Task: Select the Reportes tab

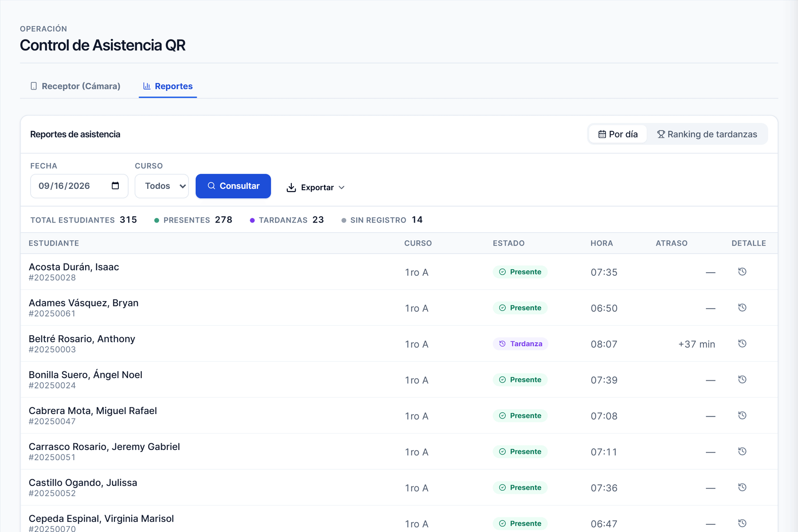Action: (168, 86)
